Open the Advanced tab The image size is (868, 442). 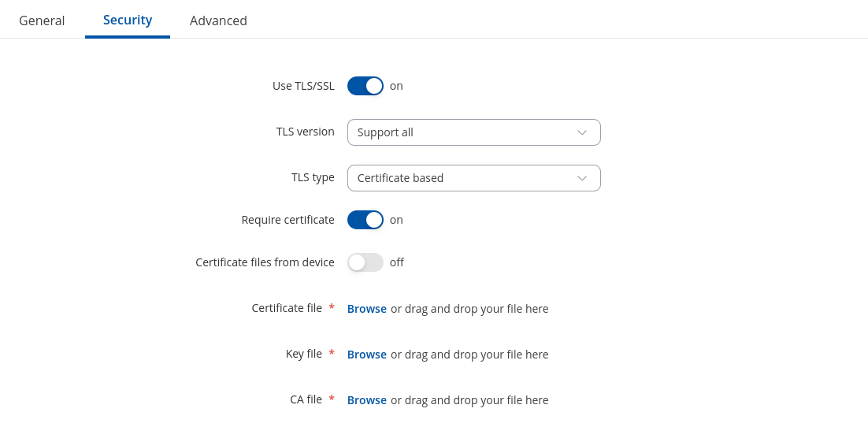click(218, 20)
